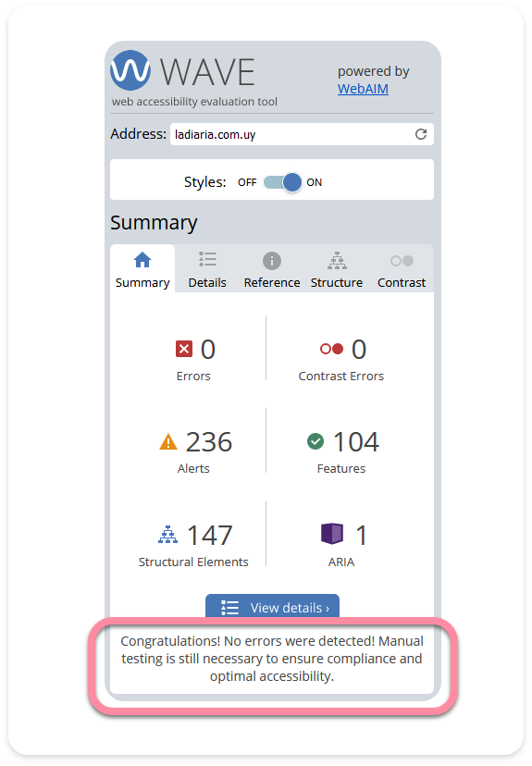Open the Structure tab
The image size is (532, 766).
337,269
